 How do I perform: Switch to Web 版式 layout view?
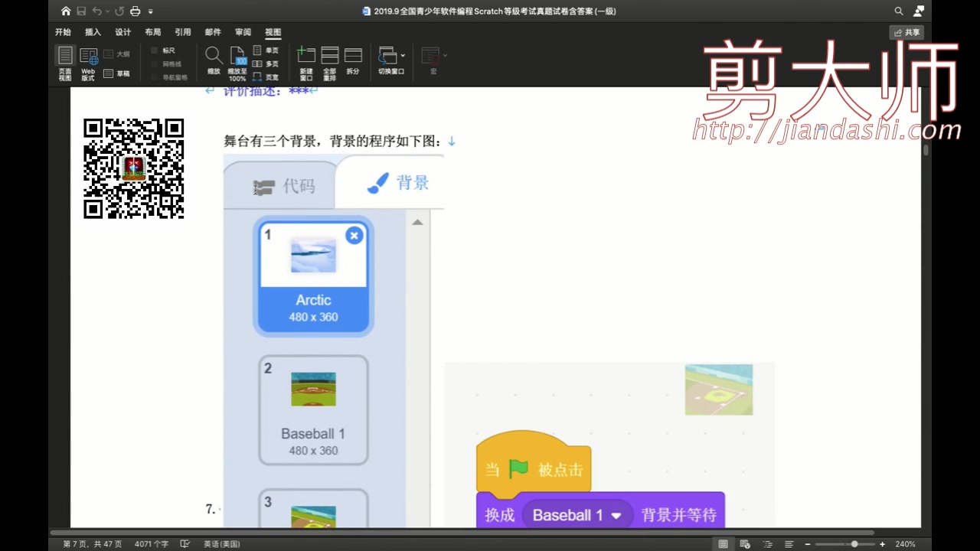[88, 65]
